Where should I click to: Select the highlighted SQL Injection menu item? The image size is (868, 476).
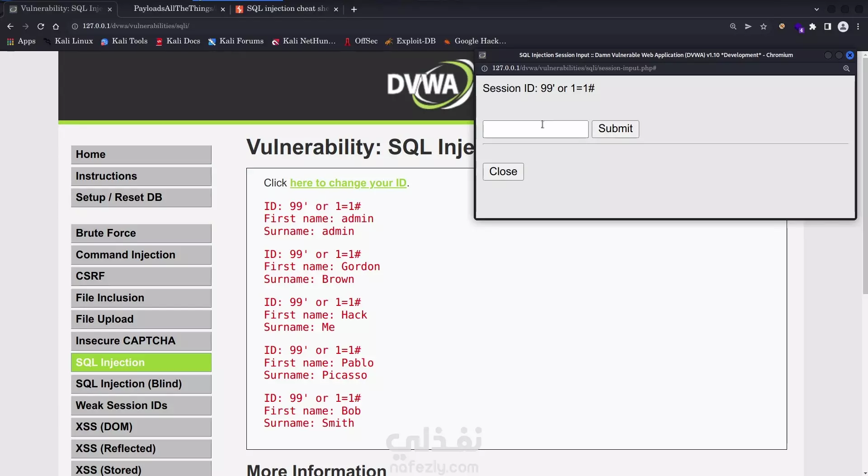(141, 362)
